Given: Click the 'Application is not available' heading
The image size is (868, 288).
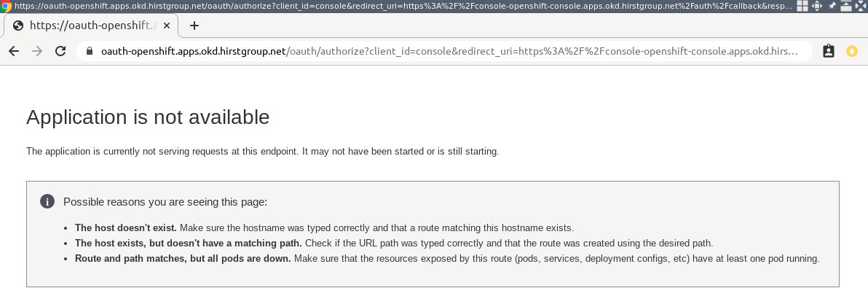Looking at the screenshot, I should (148, 117).
